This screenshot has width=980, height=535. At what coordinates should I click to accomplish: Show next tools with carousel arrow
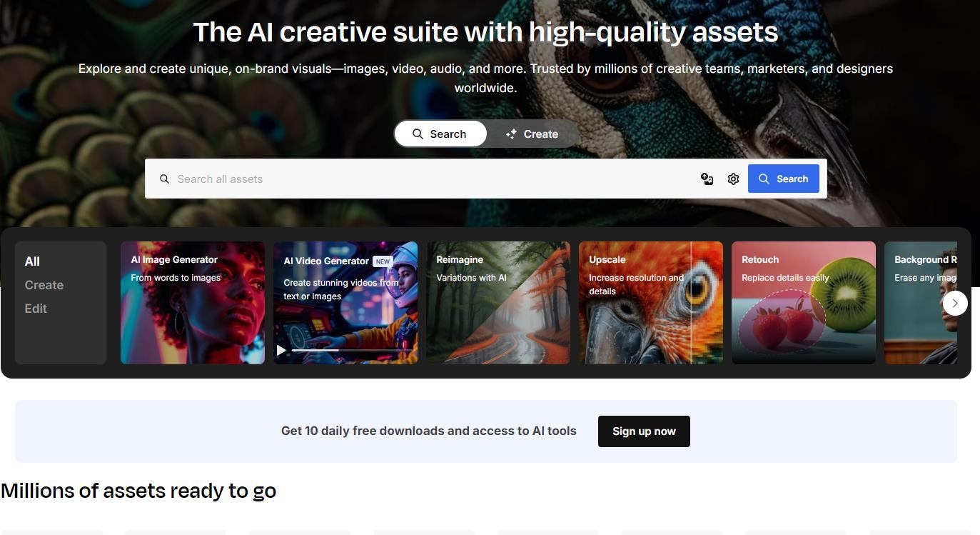[955, 303]
